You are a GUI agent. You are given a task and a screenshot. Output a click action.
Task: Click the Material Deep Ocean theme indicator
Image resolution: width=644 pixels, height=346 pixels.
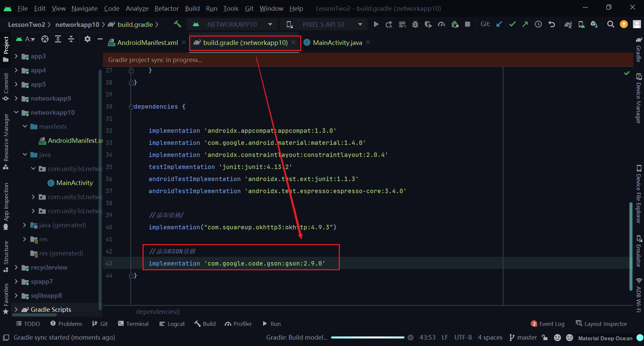(x=605, y=338)
